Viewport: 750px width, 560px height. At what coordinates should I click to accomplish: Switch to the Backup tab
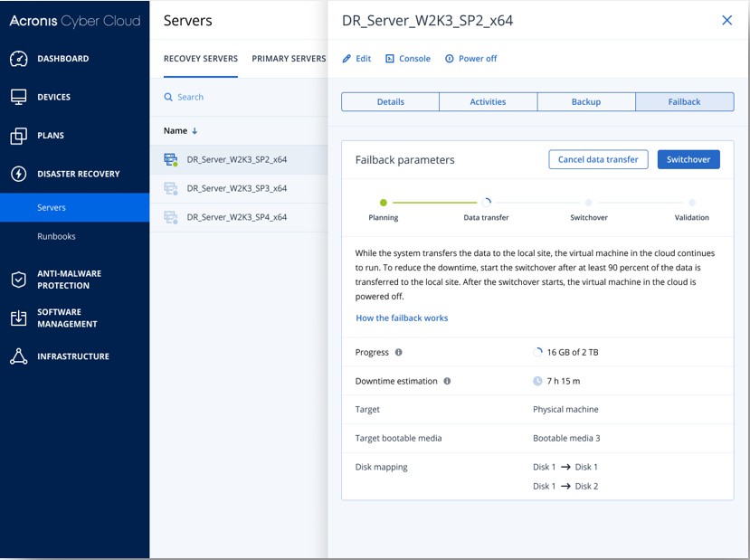tap(586, 102)
